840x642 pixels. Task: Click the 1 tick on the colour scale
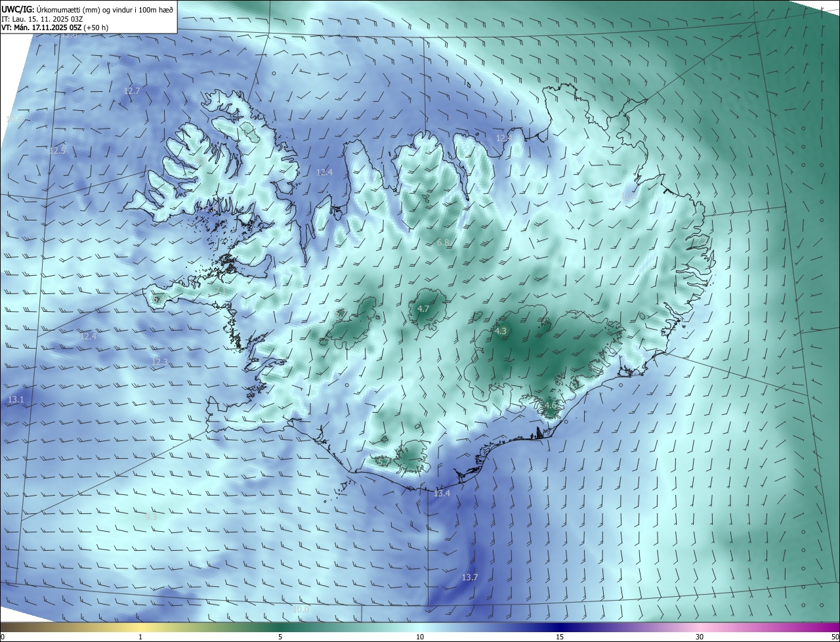(141, 637)
